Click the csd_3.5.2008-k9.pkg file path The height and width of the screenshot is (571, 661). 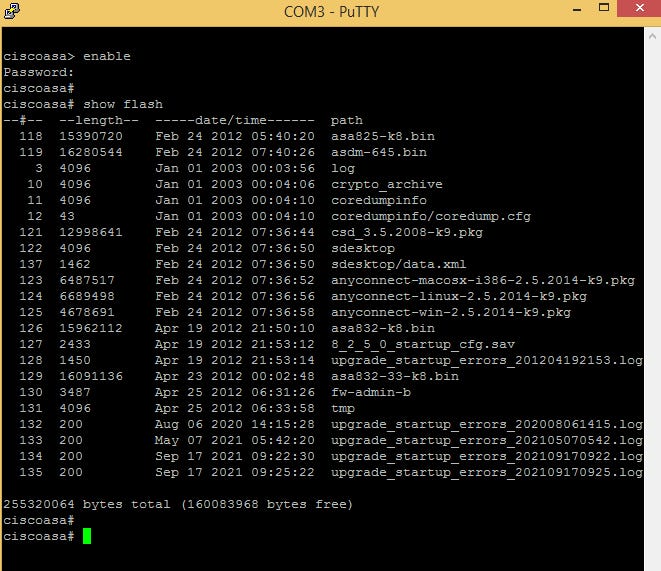(x=407, y=232)
